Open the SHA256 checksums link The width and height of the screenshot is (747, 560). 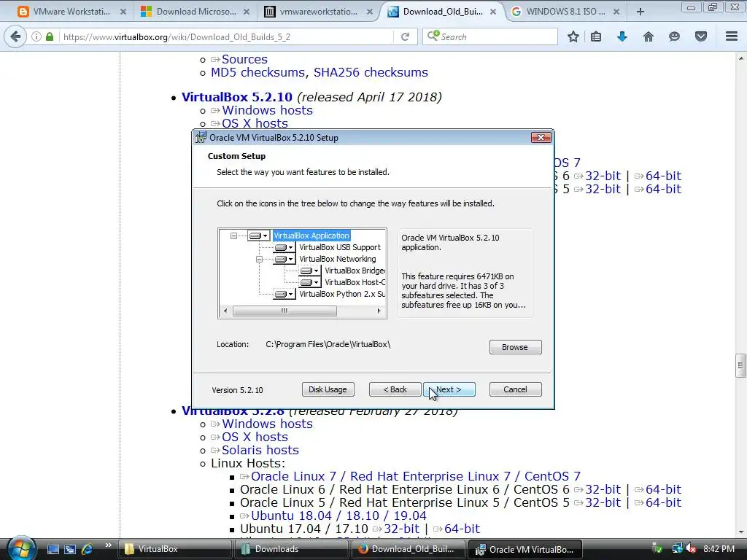pyautogui.click(x=371, y=72)
